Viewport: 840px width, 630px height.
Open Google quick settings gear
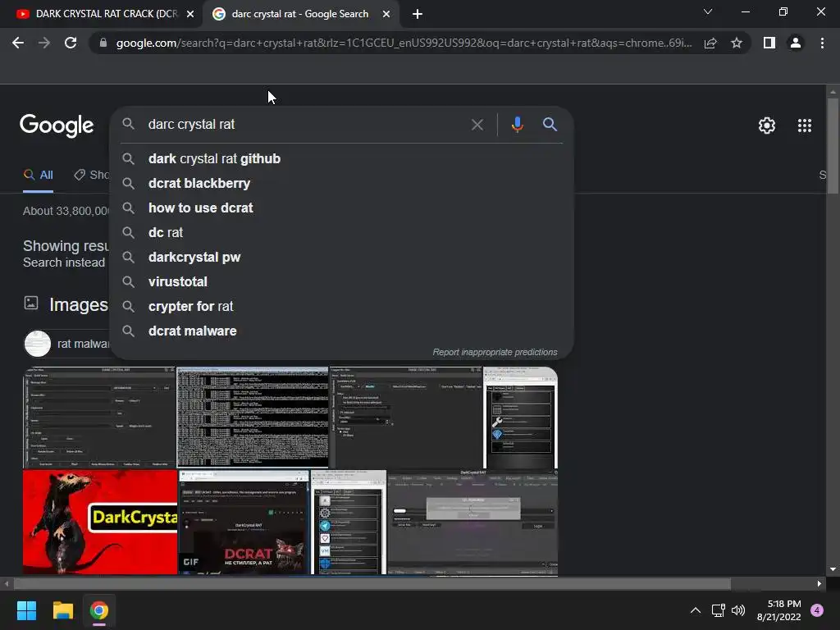[767, 126]
